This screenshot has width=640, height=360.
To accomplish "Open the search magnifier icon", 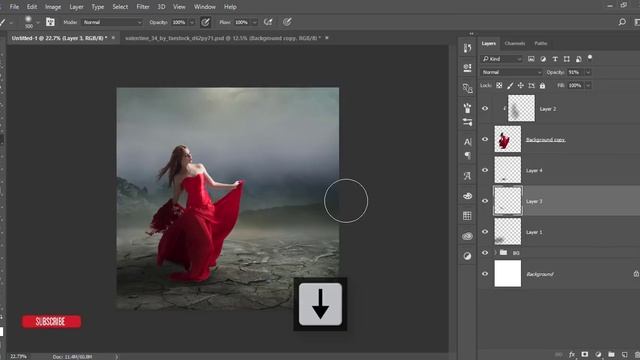I will pos(622,22).
